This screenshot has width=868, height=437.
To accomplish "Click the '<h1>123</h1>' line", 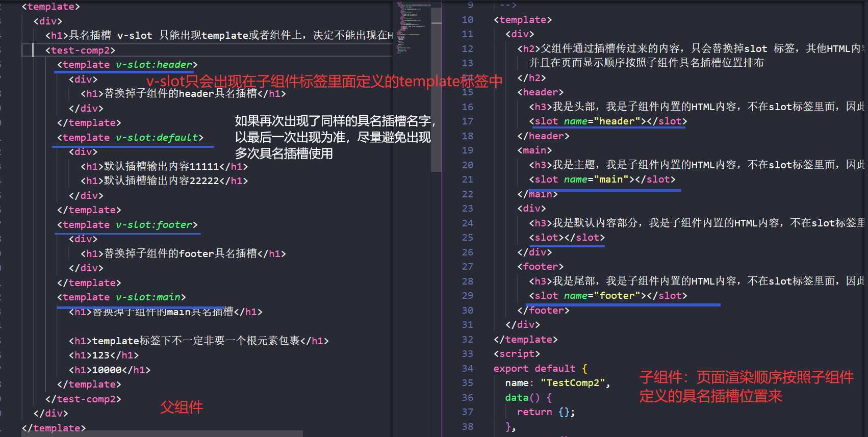I will (x=104, y=355).
